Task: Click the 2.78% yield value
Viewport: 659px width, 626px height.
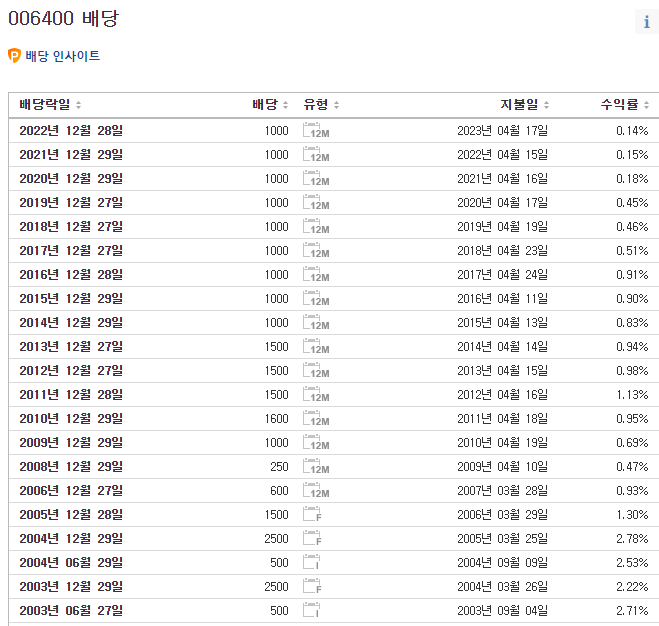Action: pyautogui.click(x=632, y=538)
